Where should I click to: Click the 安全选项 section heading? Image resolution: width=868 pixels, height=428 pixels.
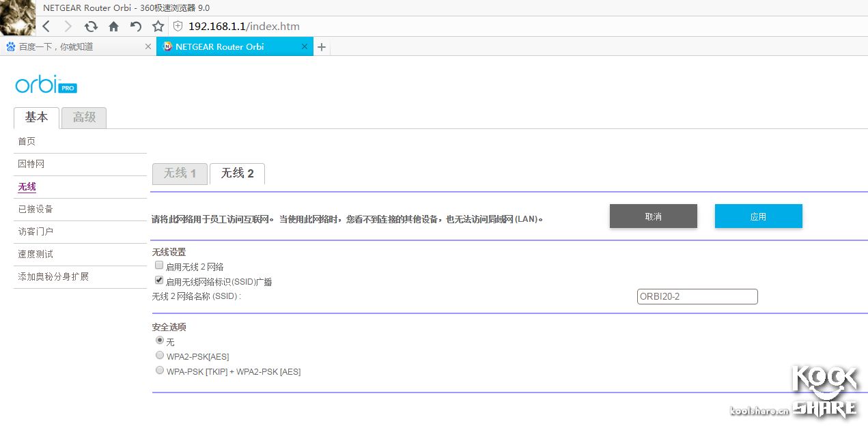tap(169, 327)
